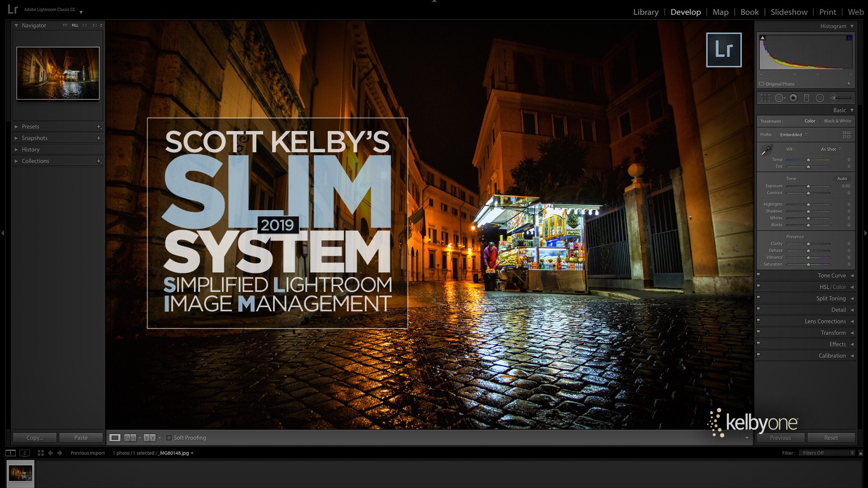This screenshot has height=488, width=868.
Task: Select the photo thumbnail in filmstrip
Action: [20, 474]
